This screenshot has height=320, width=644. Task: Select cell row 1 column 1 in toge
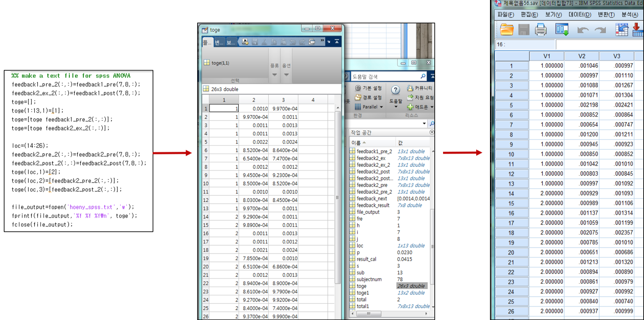click(224, 109)
